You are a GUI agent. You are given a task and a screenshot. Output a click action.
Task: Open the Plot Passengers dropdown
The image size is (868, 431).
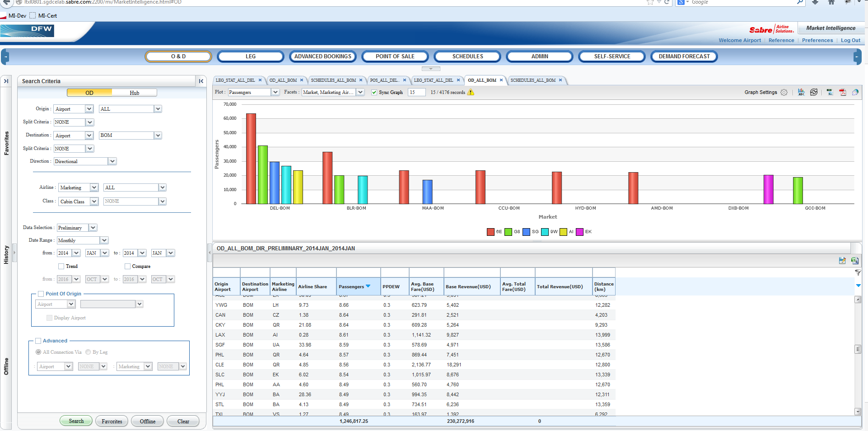coord(275,92)
